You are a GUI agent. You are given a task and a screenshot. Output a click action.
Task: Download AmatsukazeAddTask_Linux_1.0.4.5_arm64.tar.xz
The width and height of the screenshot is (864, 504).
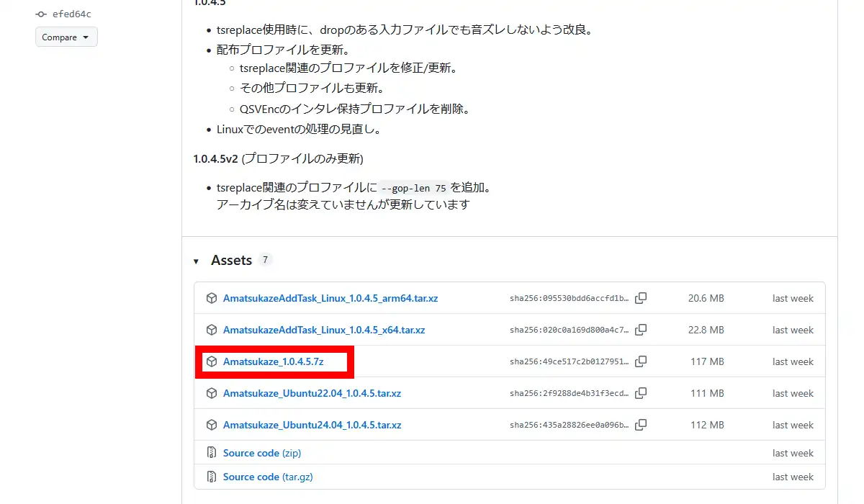tap(330, 298)
